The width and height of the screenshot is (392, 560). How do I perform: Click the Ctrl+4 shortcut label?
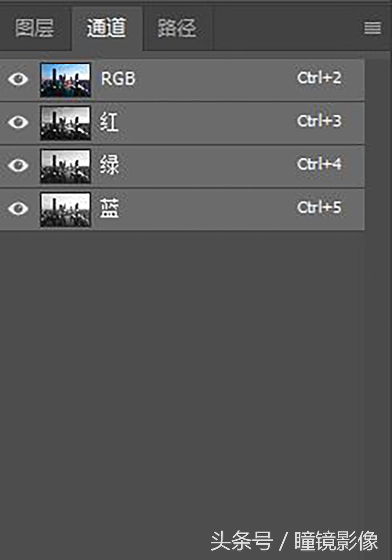(319, 164)
